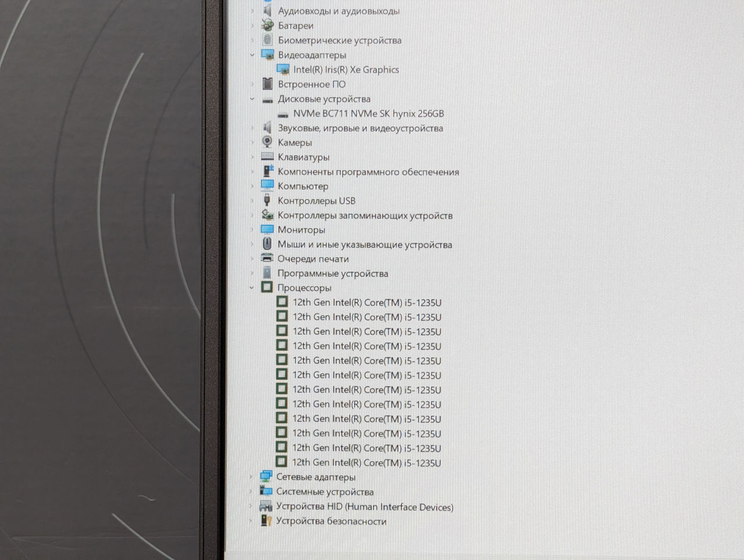
Task: Select the Mice (Мыши) pointing devices icon
Action: [x=267, y=244]
